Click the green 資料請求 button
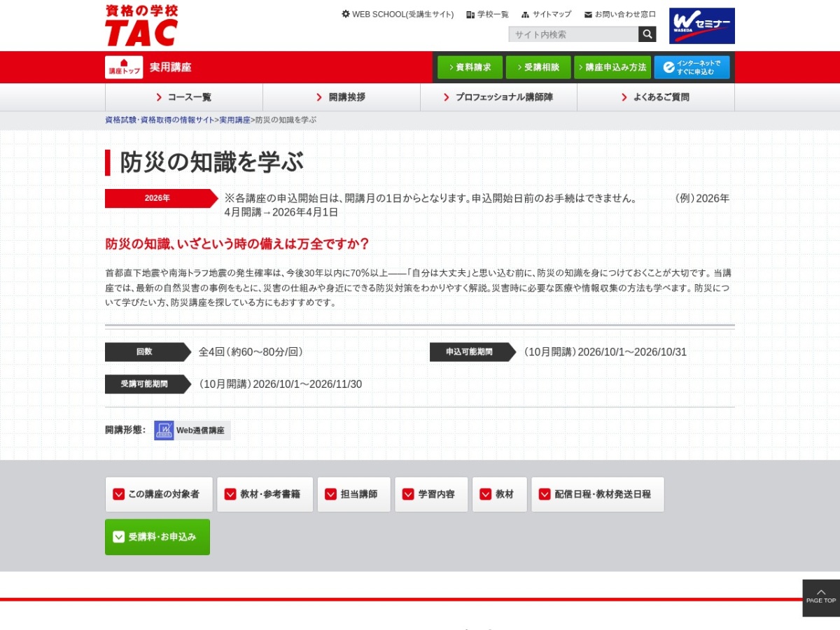 [470, 67]
